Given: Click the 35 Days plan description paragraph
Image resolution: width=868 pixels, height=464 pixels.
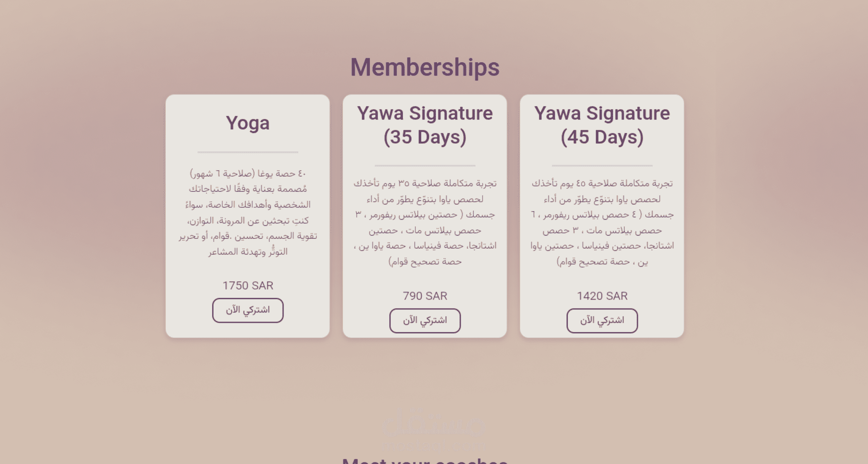Looking at the screenshot, I should 425,222.
